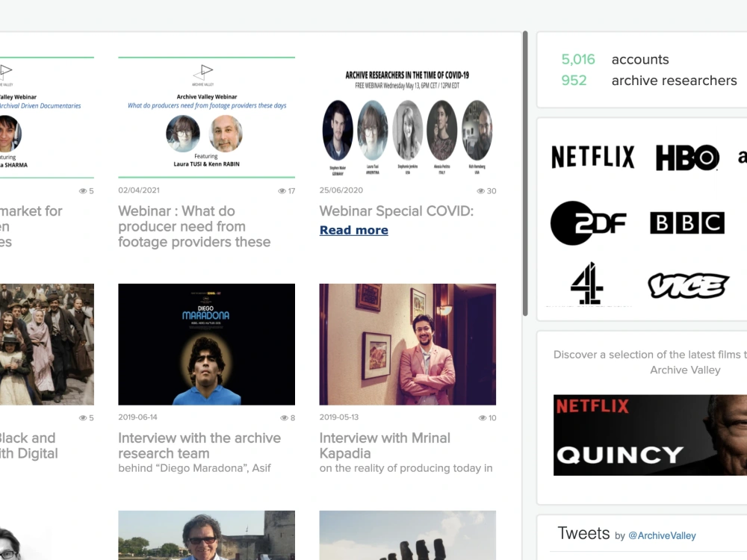Click the Tweets heading
This screenshot has width=747, height=560.
[x=583, y=533]
